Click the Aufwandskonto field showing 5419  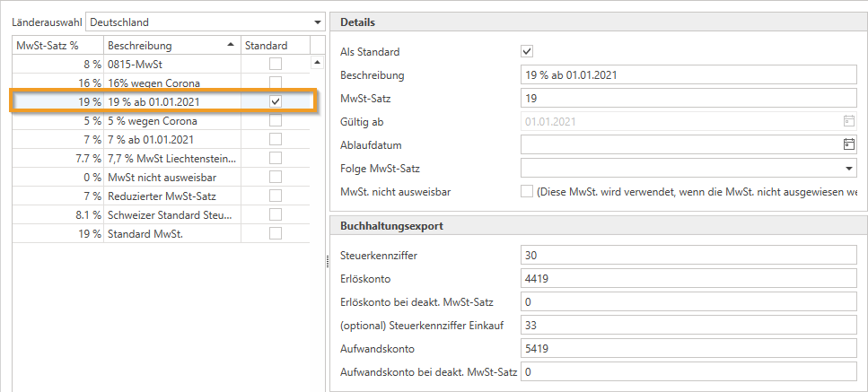687,348
